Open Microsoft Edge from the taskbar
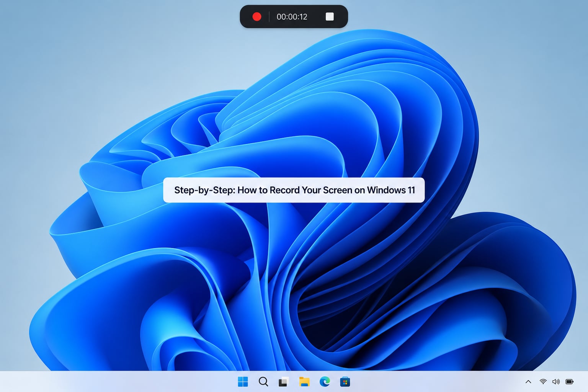The width and height of the screenshot is (588, 392). (x=325, y=382)
